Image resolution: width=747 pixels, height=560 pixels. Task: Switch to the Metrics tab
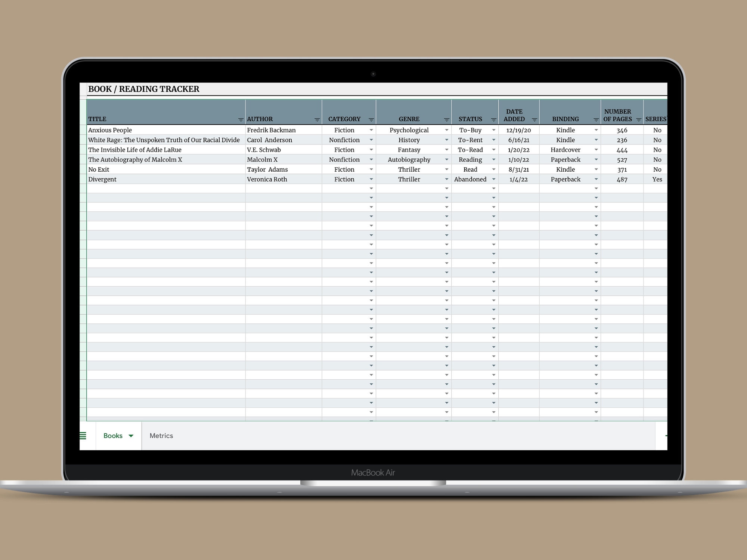(x=161, y=436)
